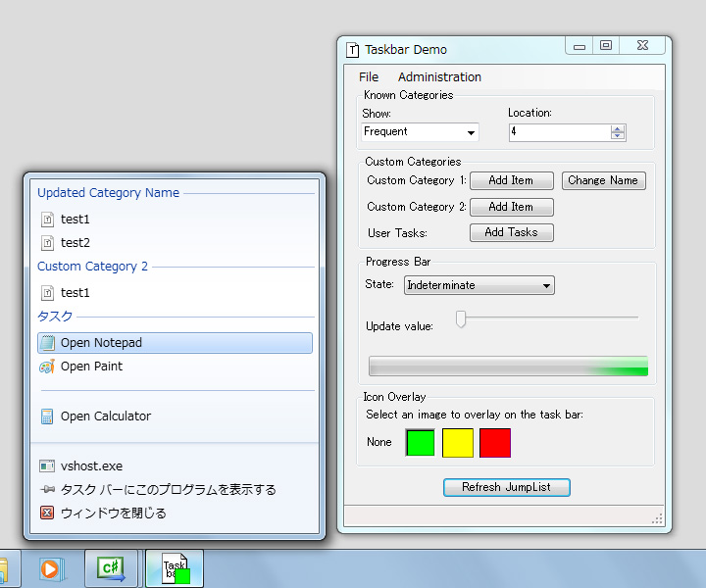
Task: Click the pin icon for pinning program to taskbar
Action: [x=47, y=489]
